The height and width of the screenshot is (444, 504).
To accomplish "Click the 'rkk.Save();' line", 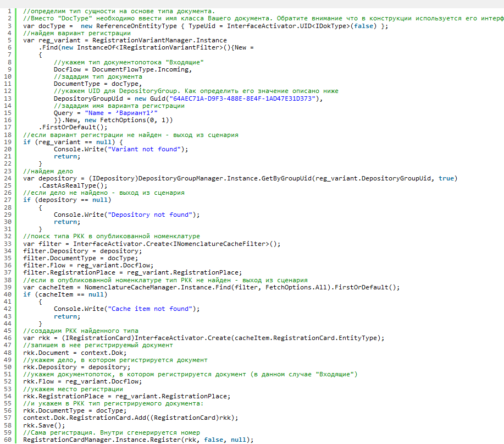I will click(44, 425).
